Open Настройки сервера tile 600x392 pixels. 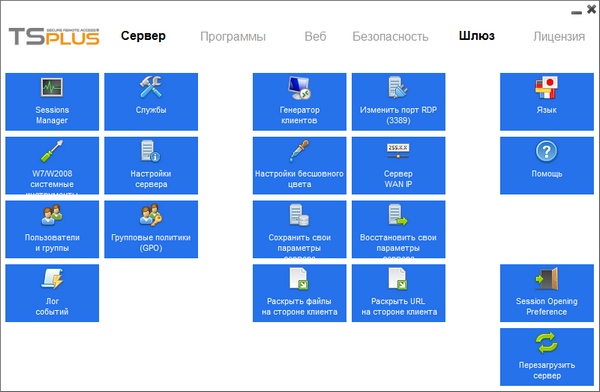[151, 165]
